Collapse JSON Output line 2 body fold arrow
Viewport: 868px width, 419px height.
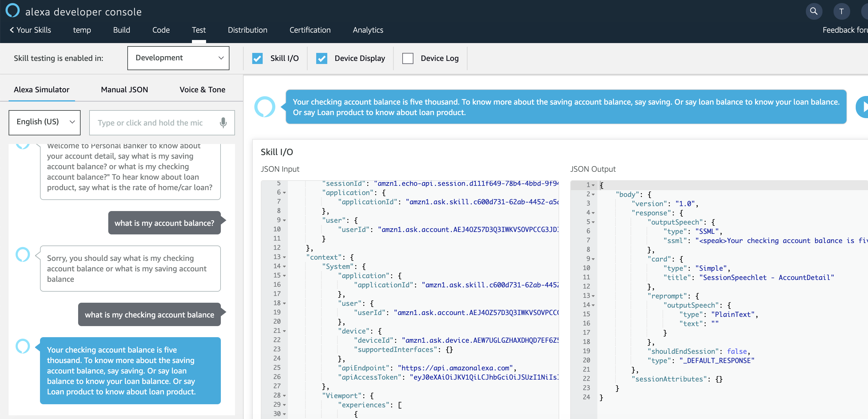(x=593, y=194)
